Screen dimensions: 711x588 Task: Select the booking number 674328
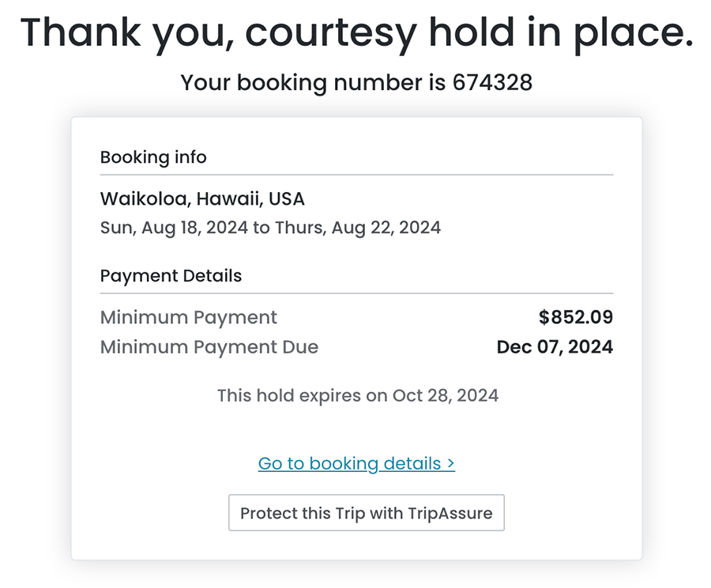(492, 82)
